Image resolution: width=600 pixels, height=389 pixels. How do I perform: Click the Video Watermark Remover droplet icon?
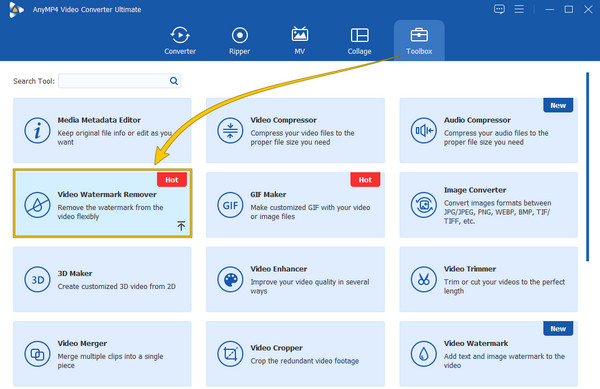(37, 205)
